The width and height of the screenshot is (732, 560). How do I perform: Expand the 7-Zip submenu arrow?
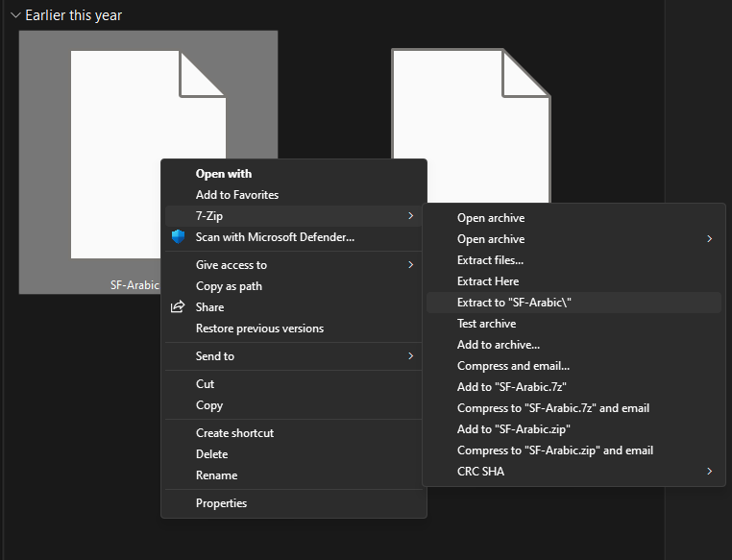click(x=411, y=215)
